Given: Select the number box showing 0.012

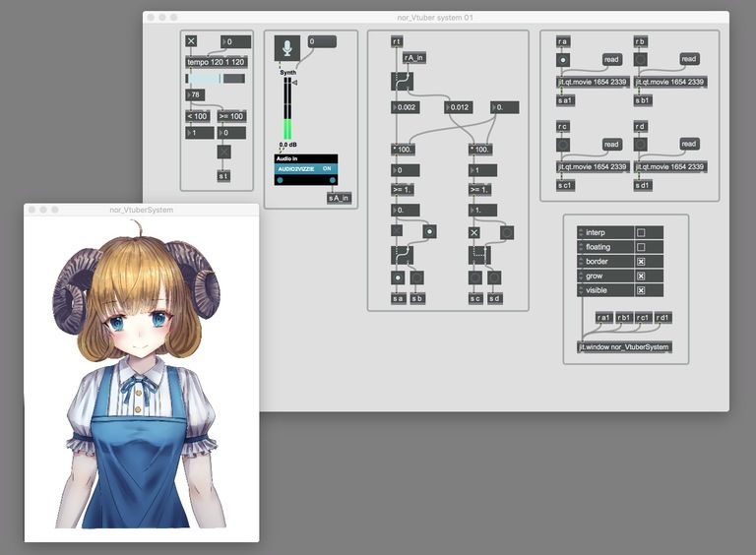Looking at the screenshot, I should click(x=458, y=107).
